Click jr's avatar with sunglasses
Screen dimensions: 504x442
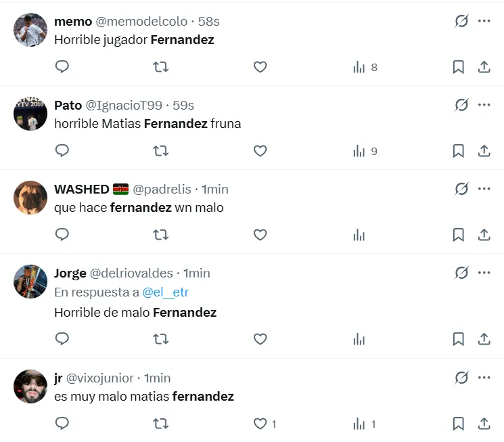pos(30,386)
